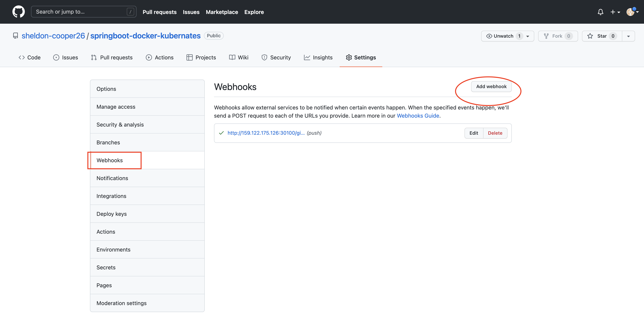Click the Insights graph icon
644x321 pixels.
[x=307, y=57]
